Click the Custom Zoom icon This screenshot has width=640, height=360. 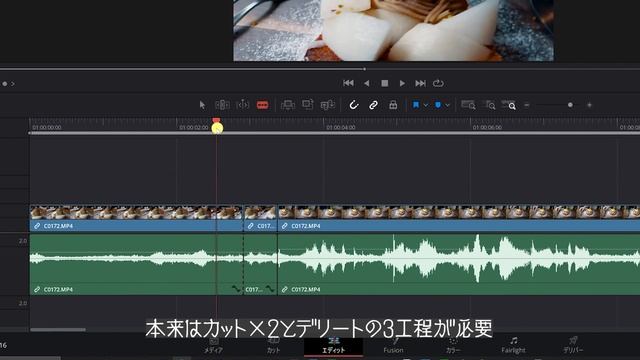509,105
